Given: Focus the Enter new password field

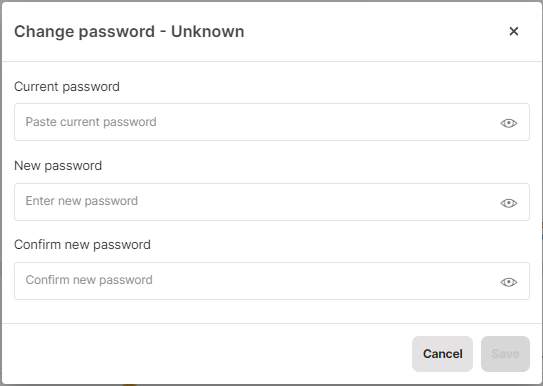Looking at the screenshot, I should pos(272,202).
